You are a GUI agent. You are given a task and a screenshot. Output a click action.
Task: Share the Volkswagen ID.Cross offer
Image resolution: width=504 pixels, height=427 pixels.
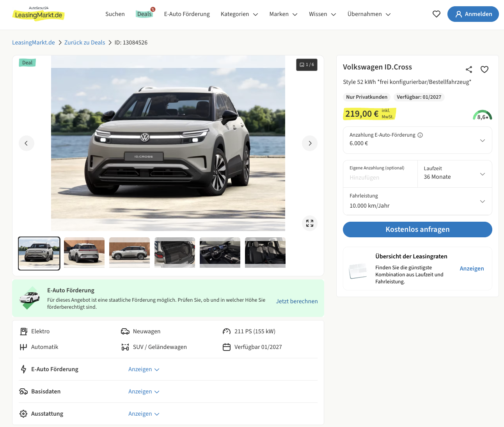(469, 69)
